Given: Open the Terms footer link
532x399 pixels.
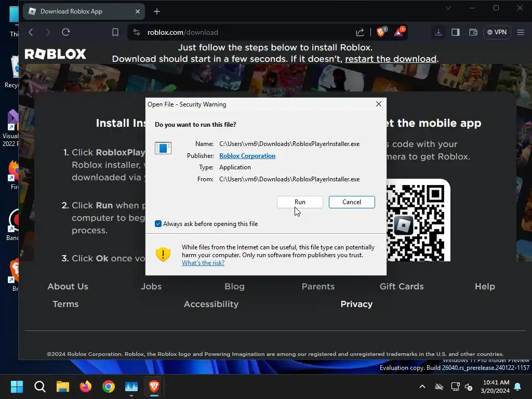Looking at the screenshot, I should tap(65, 304).
